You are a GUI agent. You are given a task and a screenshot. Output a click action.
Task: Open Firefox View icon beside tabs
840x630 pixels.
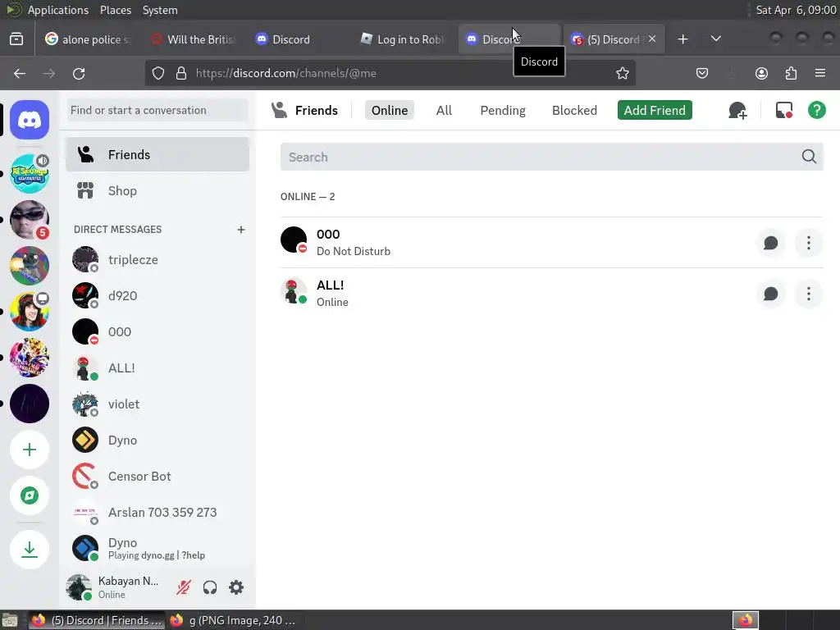point(16,39)
